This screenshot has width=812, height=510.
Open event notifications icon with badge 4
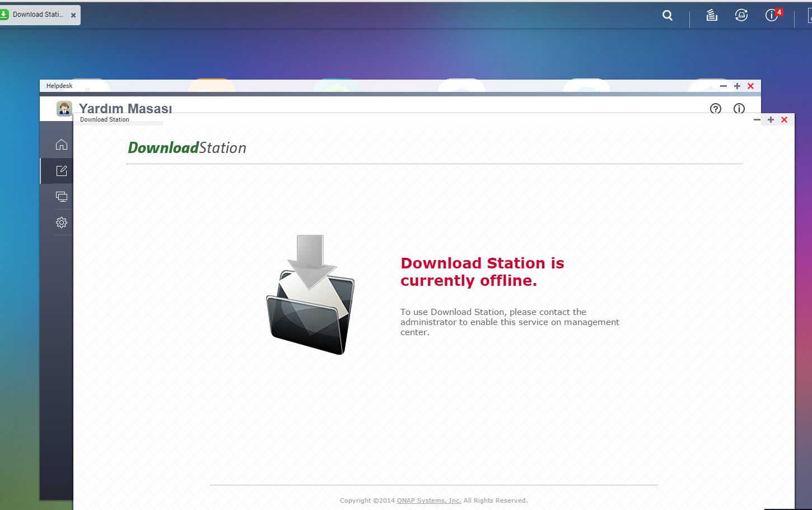coord(773,15)
